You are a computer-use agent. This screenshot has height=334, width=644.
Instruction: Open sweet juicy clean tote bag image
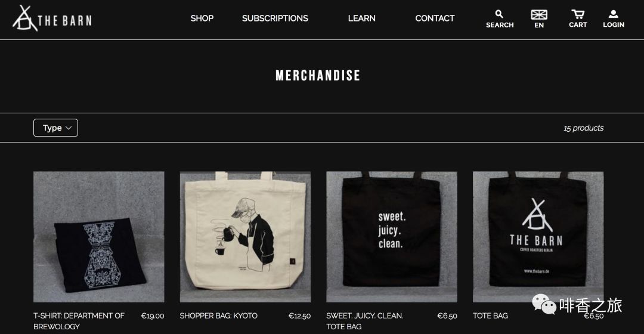coord(391,237)
